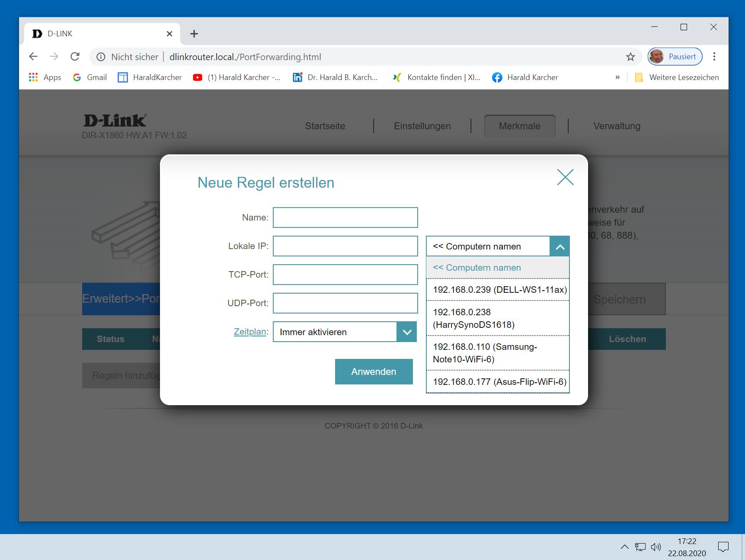Open the Merkmale menu item

(520, 126)
